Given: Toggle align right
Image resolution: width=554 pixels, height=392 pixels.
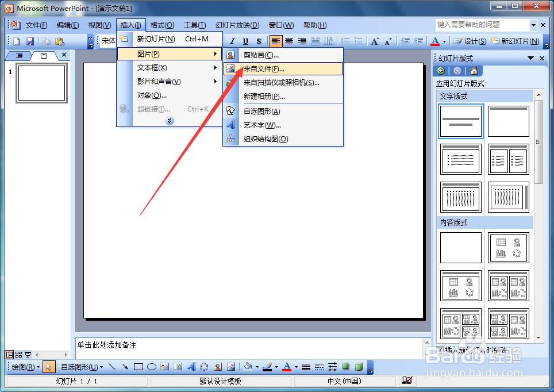Looking at the screenshot, I should [x=302, y=41].
